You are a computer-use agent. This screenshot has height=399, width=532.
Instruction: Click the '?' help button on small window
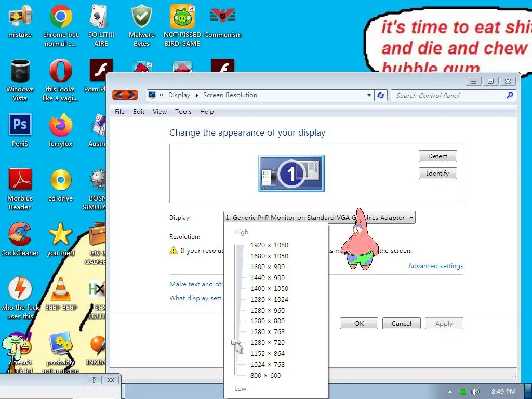click(x=94, y=380)
